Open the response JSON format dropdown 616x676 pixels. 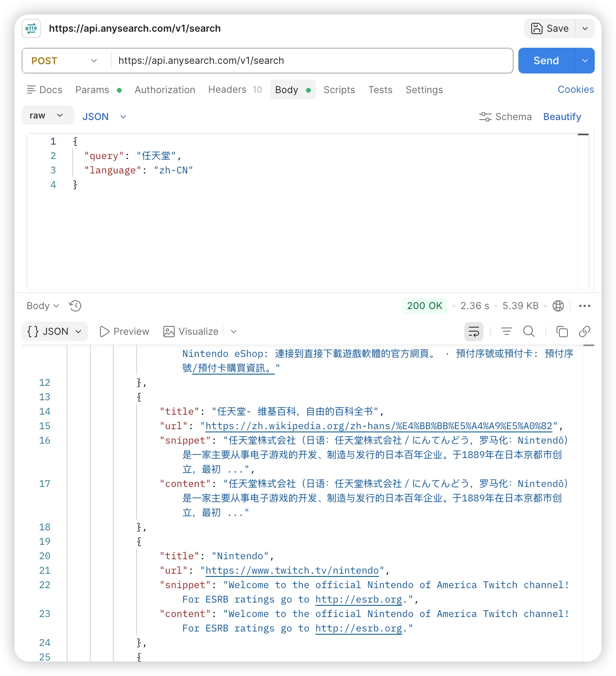point(55,332)
